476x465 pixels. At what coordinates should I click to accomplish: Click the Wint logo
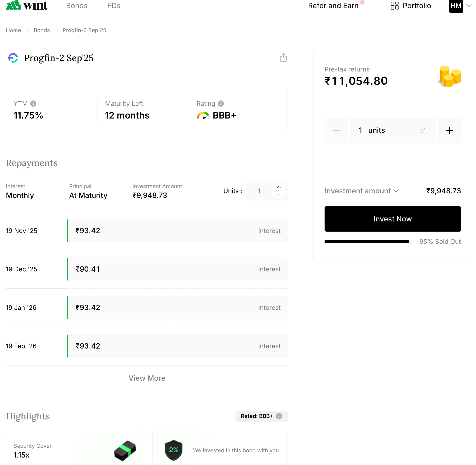click(27, 5)
